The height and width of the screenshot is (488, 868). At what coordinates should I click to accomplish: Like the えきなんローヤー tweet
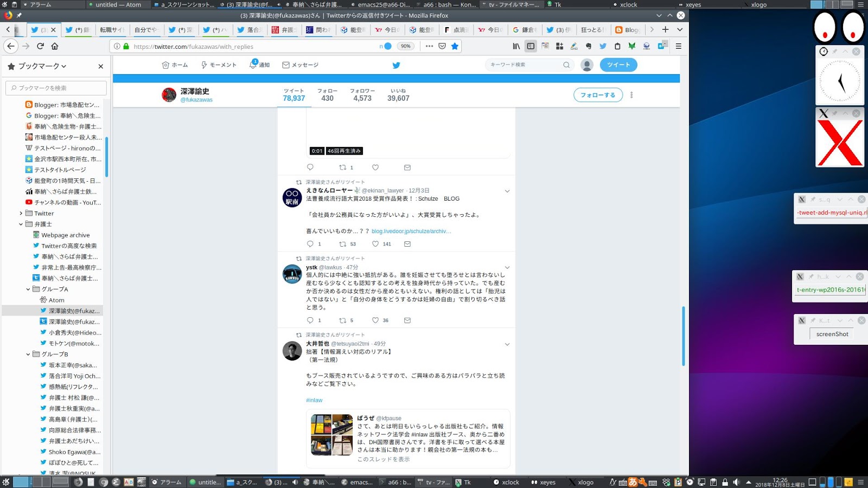[375, 244]
